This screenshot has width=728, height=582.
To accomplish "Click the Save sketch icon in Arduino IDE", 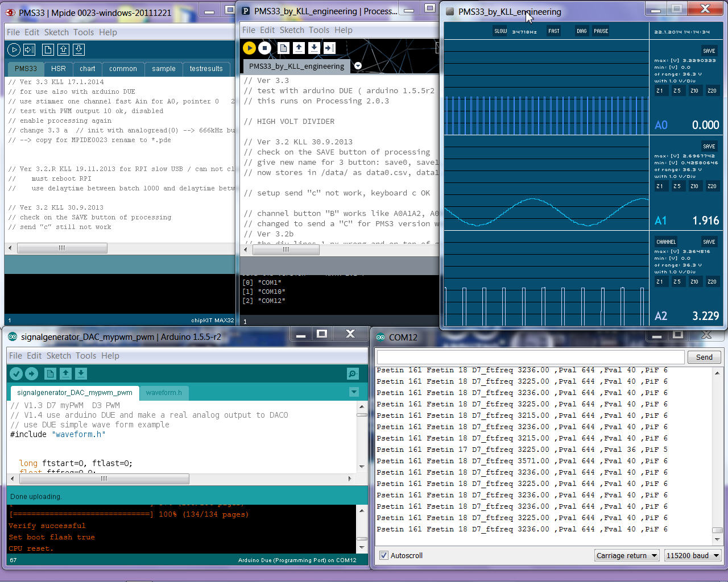I will (x=81, y=373).
